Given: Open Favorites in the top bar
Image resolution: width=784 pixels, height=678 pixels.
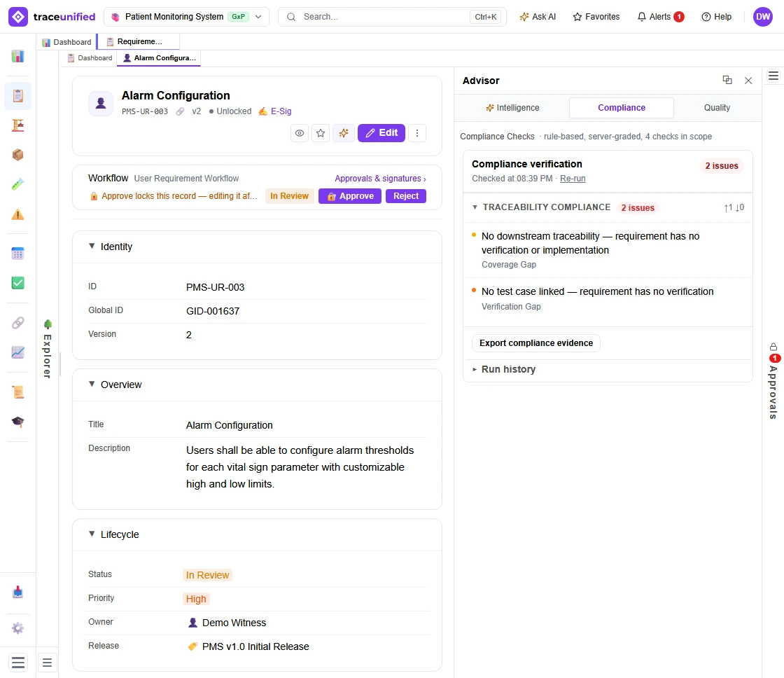Looking at the screenshot, I should click(x=596, y=17).
